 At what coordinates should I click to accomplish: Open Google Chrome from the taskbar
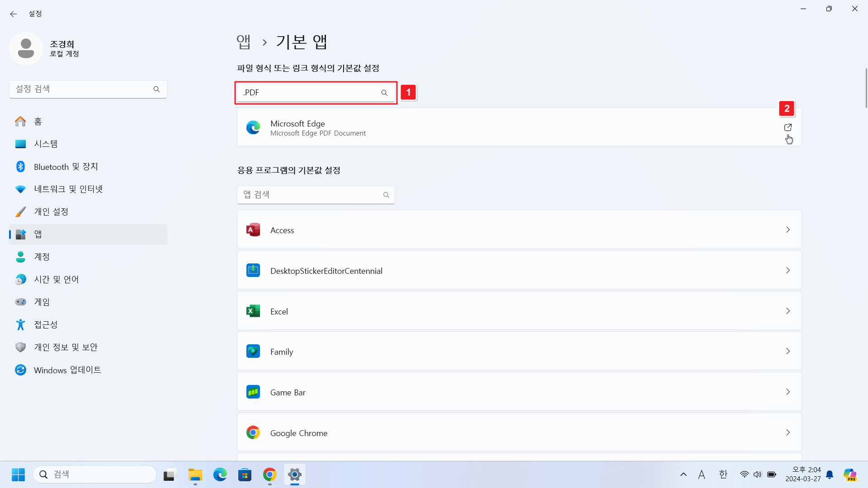[270, 474]
